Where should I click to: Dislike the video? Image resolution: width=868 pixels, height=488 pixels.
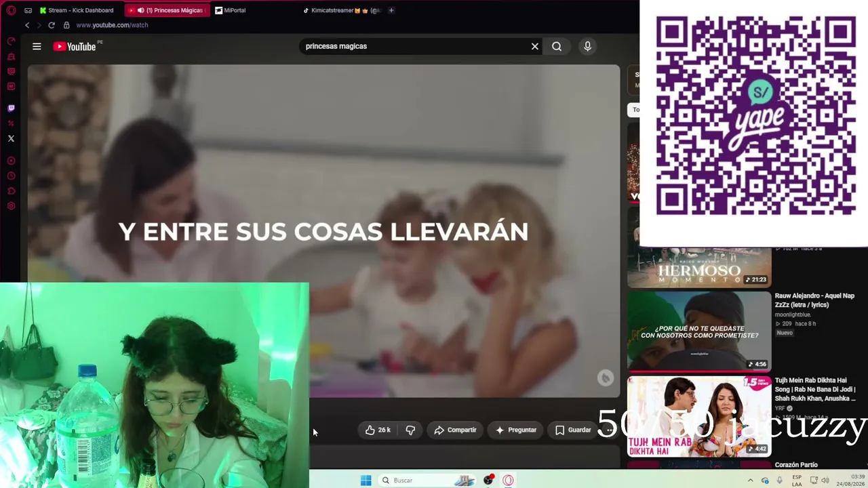tap(410, 430)
